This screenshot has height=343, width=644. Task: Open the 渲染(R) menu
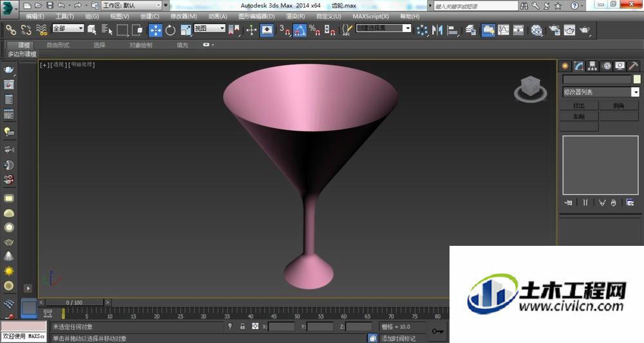(296, 16)
